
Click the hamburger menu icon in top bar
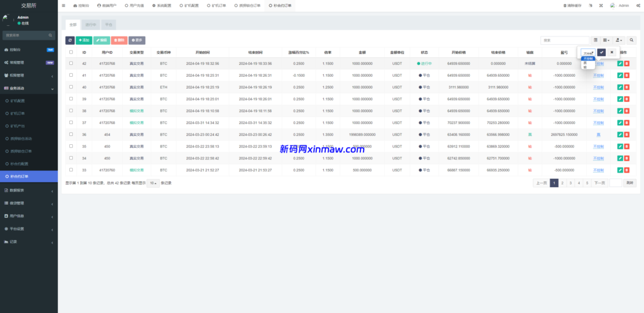point(63,5)
